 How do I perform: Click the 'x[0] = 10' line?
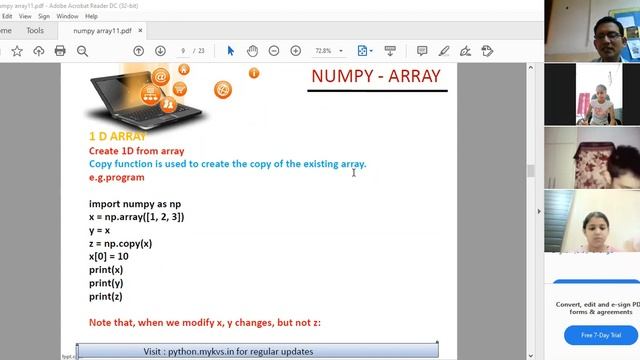[x=109, y=256]
